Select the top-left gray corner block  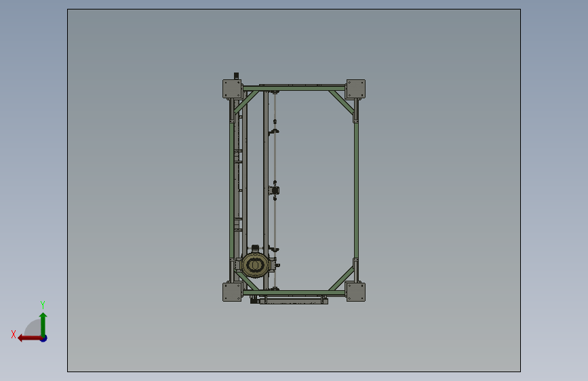click(232, 89)
